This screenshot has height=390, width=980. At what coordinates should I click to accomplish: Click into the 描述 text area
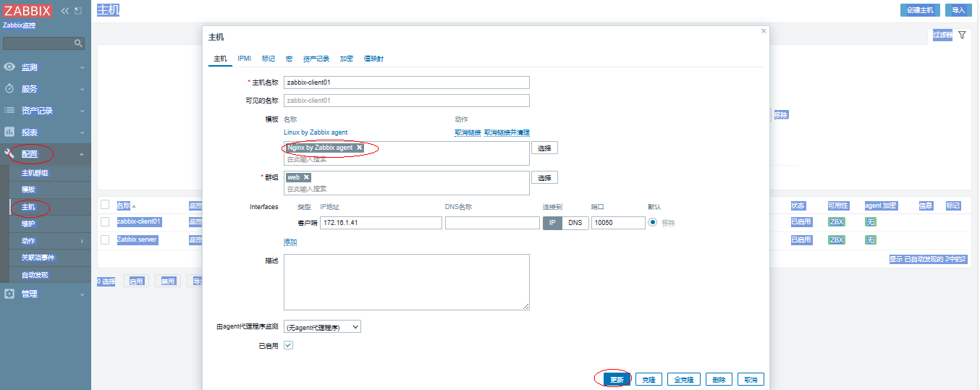click(406, 281)
